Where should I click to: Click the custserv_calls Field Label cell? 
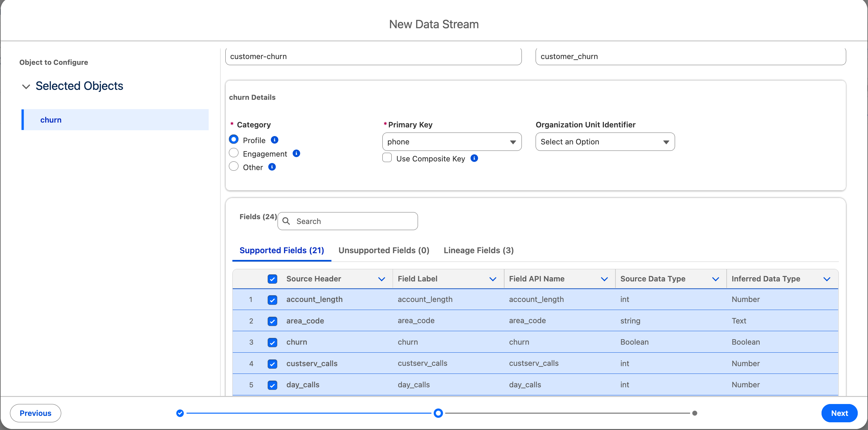(x=448, y=363)
